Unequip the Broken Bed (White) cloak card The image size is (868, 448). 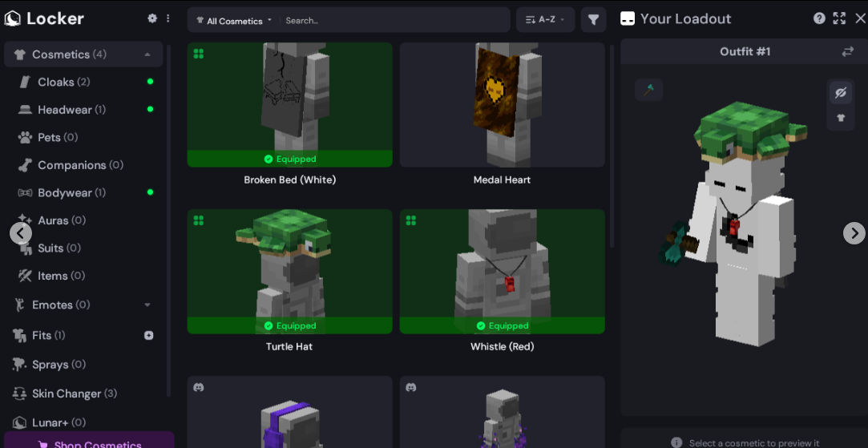[289, 105]
